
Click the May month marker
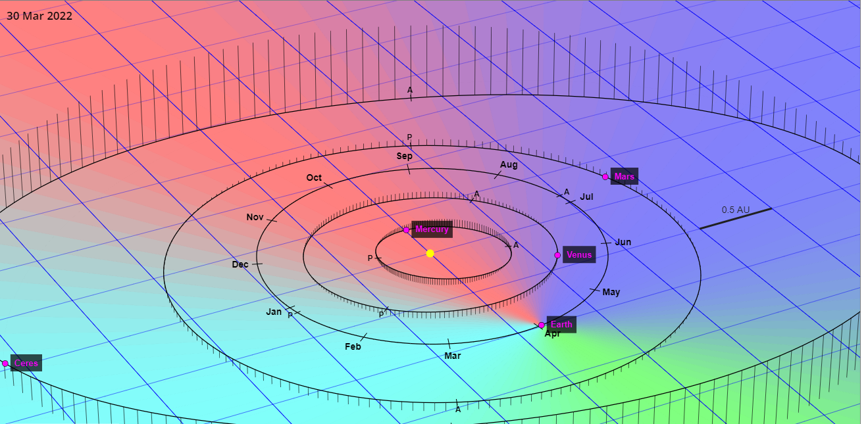(611, 292)
